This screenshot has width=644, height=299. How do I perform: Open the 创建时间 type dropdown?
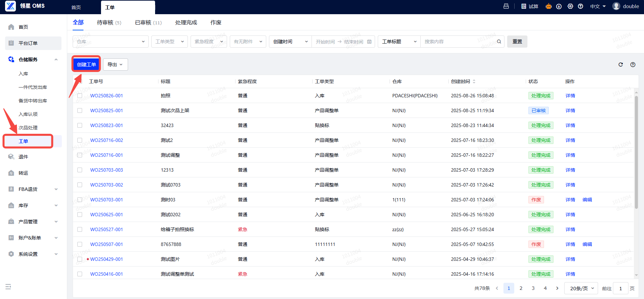(290, 42)
